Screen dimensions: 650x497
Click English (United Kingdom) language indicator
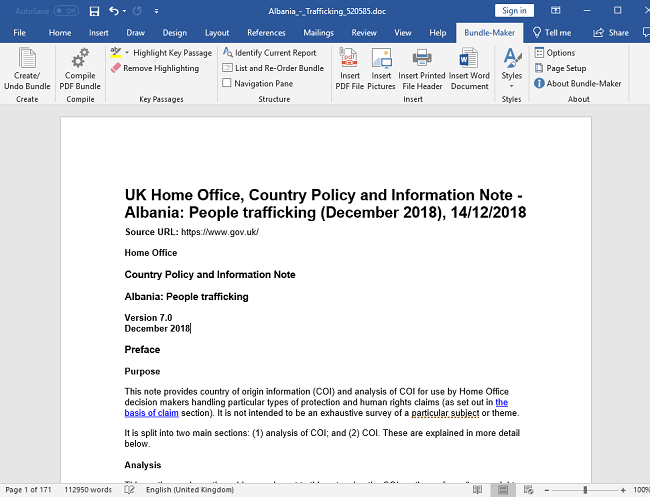[190, 490]
